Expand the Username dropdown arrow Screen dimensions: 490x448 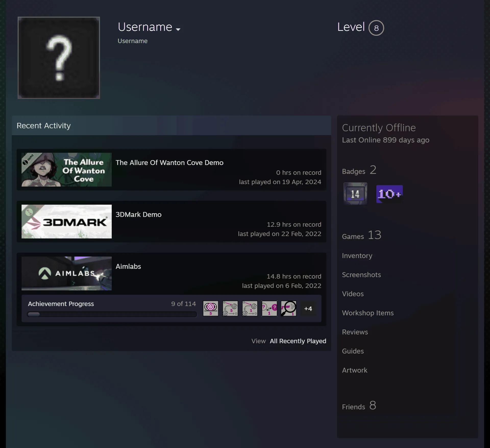point(178,29)
